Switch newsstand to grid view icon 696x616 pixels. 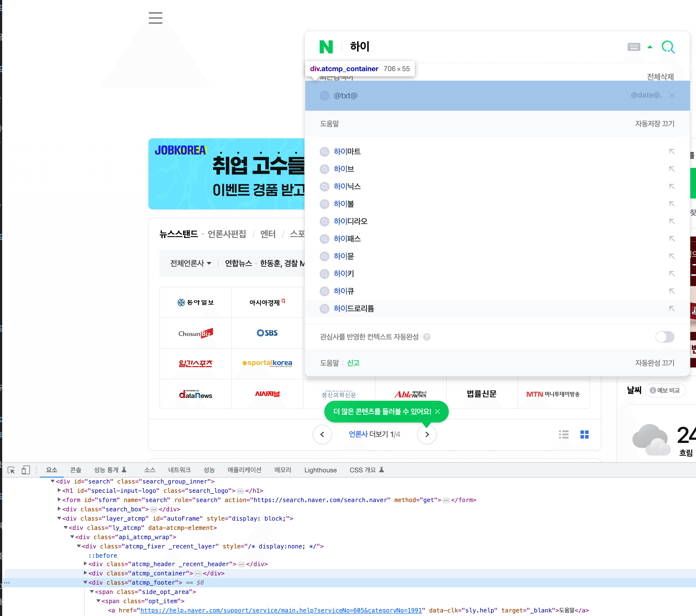pyautogui.click(x=584, y=434)
